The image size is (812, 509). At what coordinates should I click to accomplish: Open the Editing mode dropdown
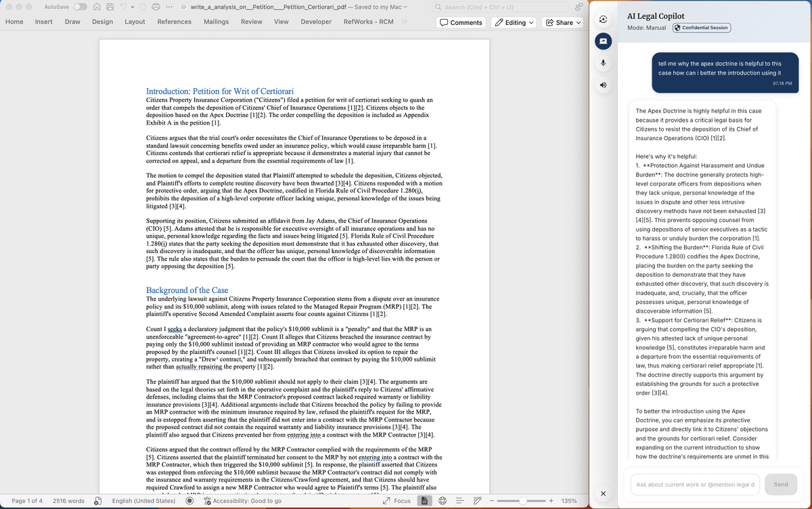click(x=514, y=22)
